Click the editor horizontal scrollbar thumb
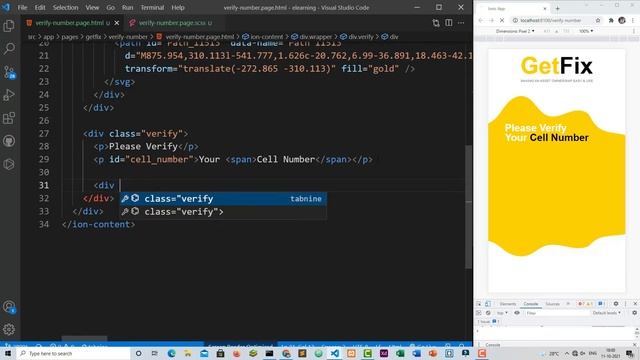The width and height of the screenshot is (640, 360). click(84, 338)
